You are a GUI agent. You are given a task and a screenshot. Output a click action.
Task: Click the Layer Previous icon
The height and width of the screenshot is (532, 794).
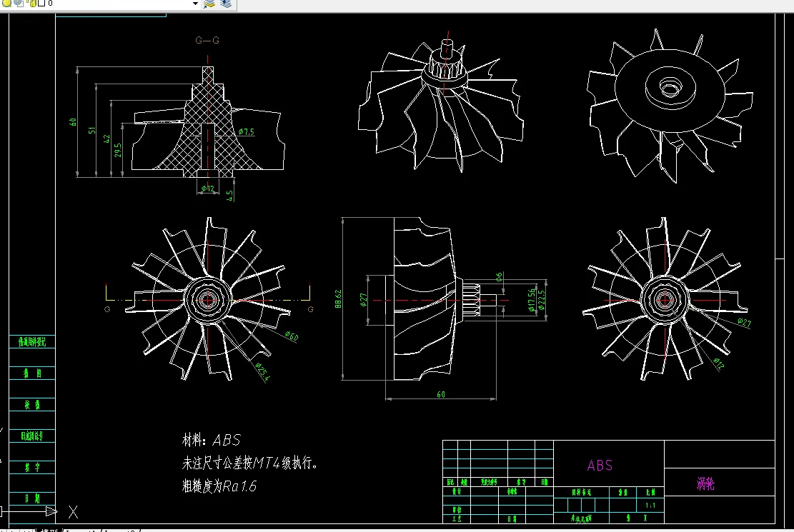(226, 4)
